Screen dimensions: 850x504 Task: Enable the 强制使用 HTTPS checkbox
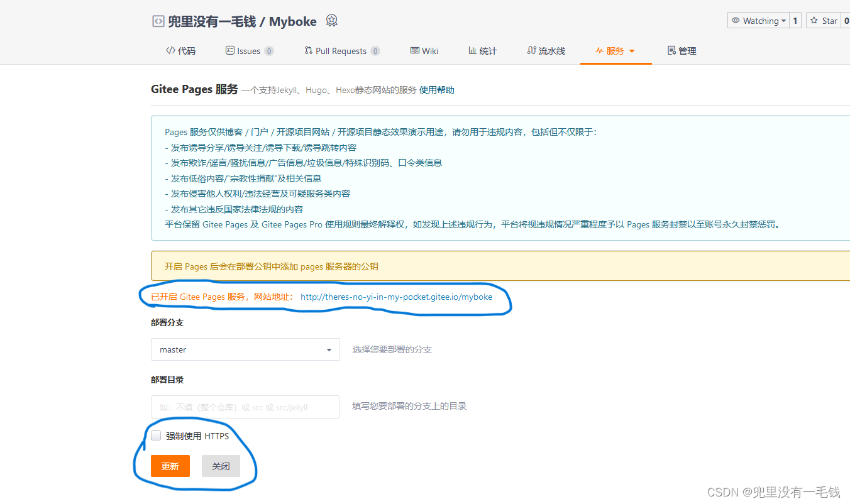(x=156, y=436)
